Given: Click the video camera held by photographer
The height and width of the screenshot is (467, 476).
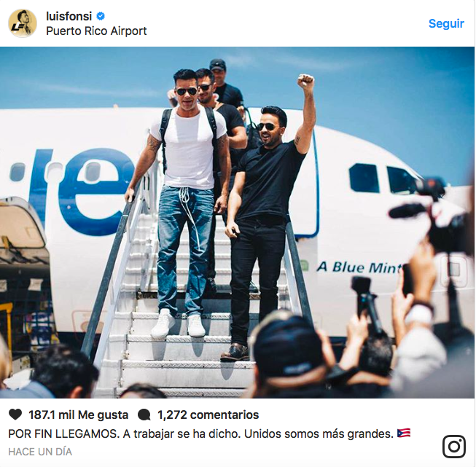Looking at the screenshot, I should click(x=434, y=219).
